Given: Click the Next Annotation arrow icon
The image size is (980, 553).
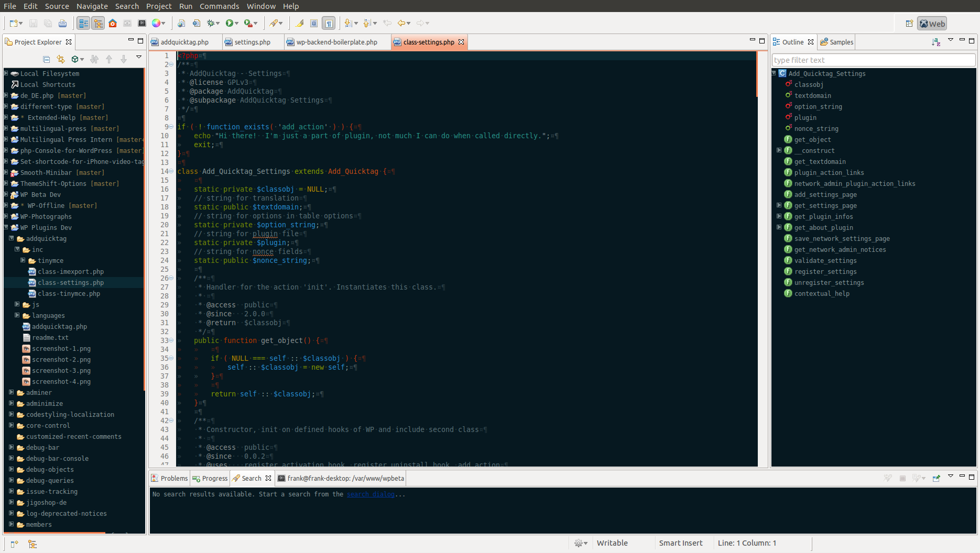Looking at the screenshot, I should coord(348,23).
